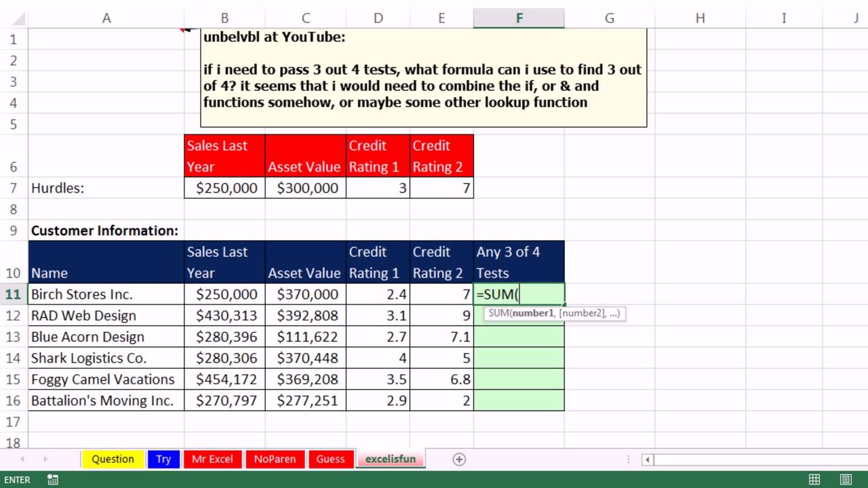Select credit rating 7.1 cell
The width and height of the screenshot is (868, 488).
(441, 337)
